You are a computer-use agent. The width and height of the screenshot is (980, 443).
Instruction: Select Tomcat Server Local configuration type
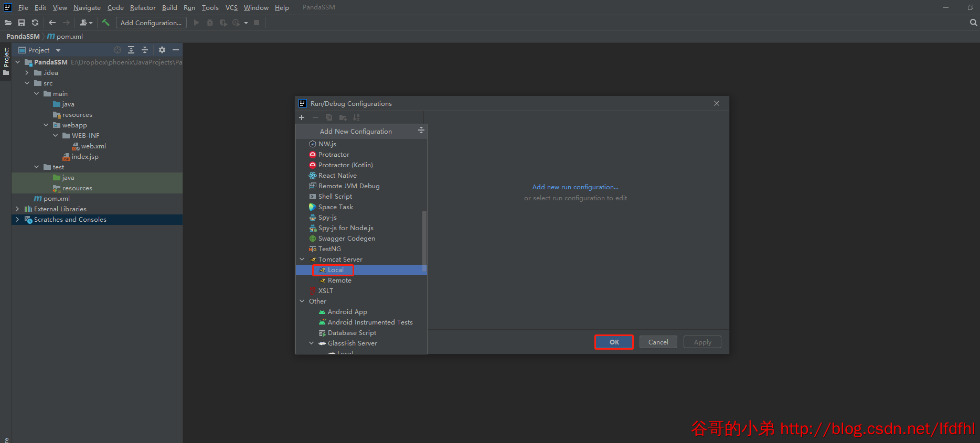pyautogui.click(x=361, y=270)
